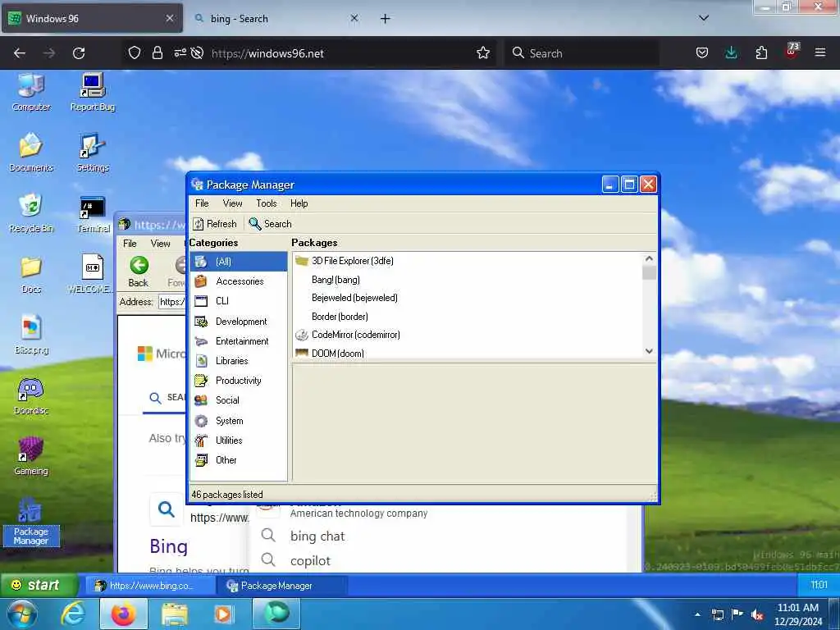Click the Refresh toolbar button
This screenshot has width=840, height=630.
(x=215, y=224)
